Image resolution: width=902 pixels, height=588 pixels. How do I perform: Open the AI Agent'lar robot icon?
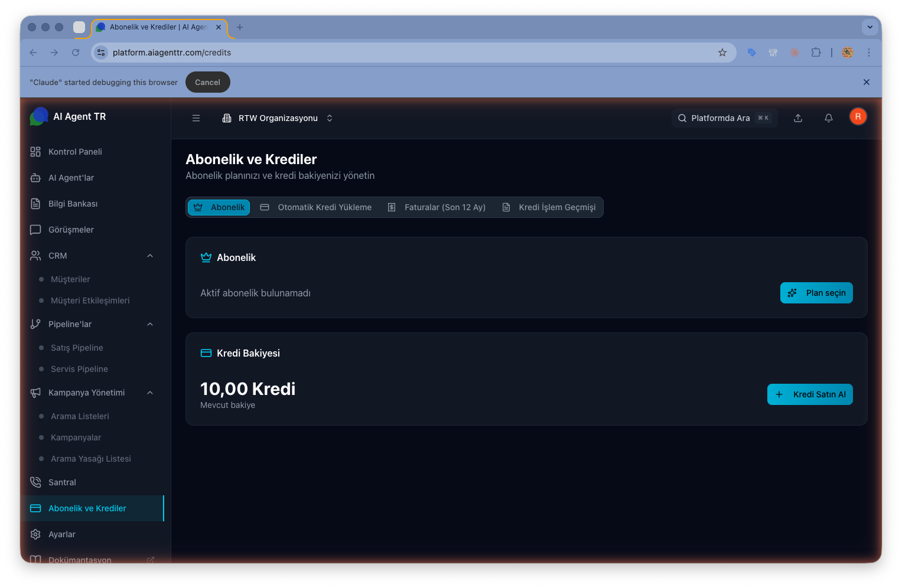[35, 178]
